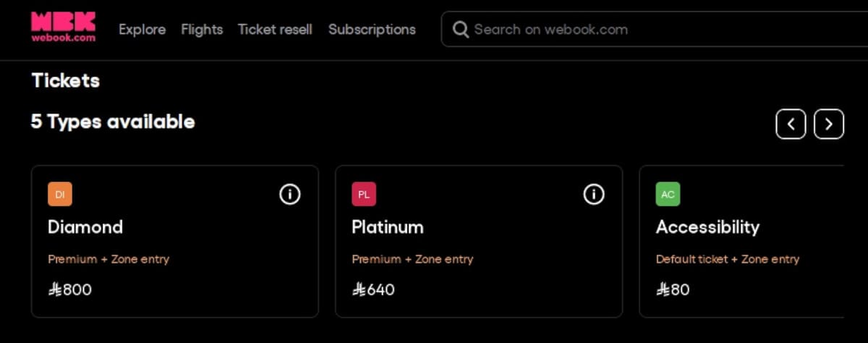Go to Flights page

coord(202,30)
